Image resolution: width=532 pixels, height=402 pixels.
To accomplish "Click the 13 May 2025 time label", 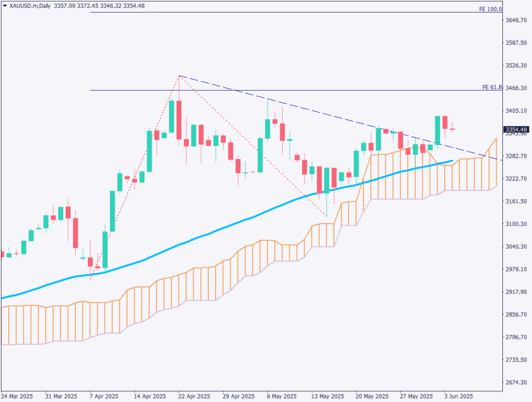I will pos(327,396).
